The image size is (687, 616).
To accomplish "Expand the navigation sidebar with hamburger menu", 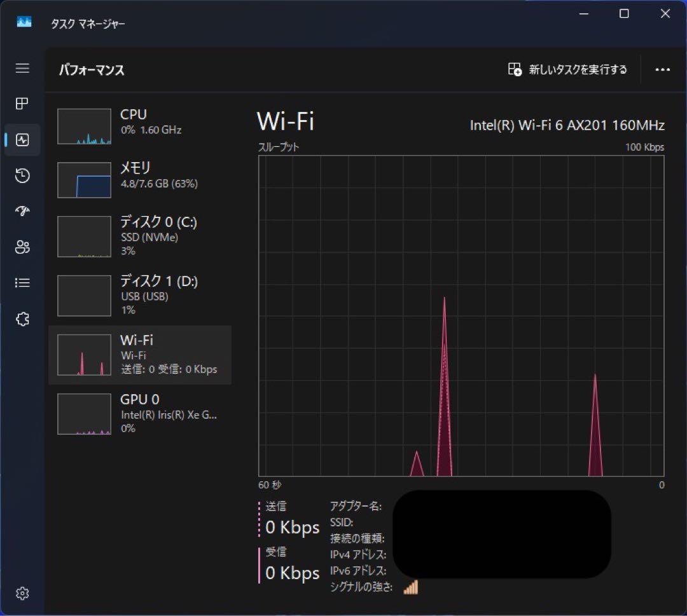I will pyautogui.click(x=22, y=68).
